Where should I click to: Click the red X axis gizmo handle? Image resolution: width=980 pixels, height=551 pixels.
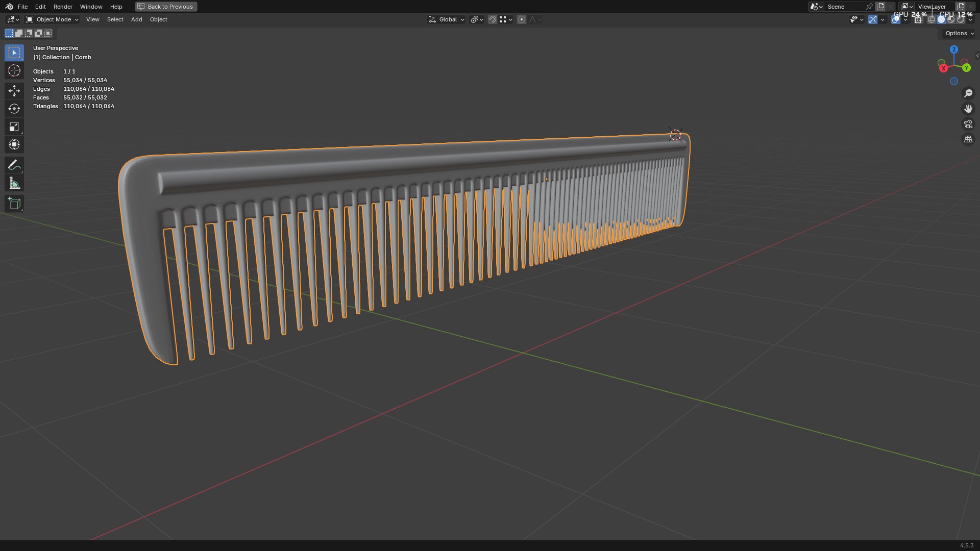tap(944, 68)
